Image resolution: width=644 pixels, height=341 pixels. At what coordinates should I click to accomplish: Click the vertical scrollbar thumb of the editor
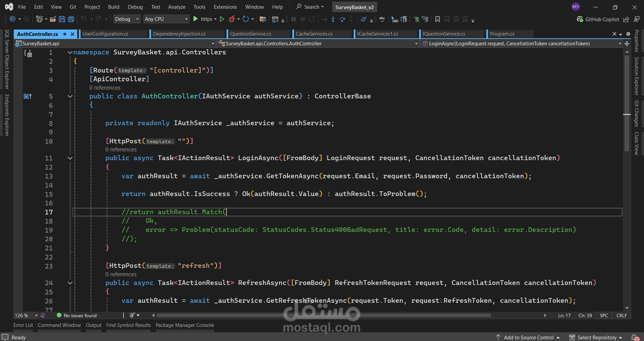[627, 103]
